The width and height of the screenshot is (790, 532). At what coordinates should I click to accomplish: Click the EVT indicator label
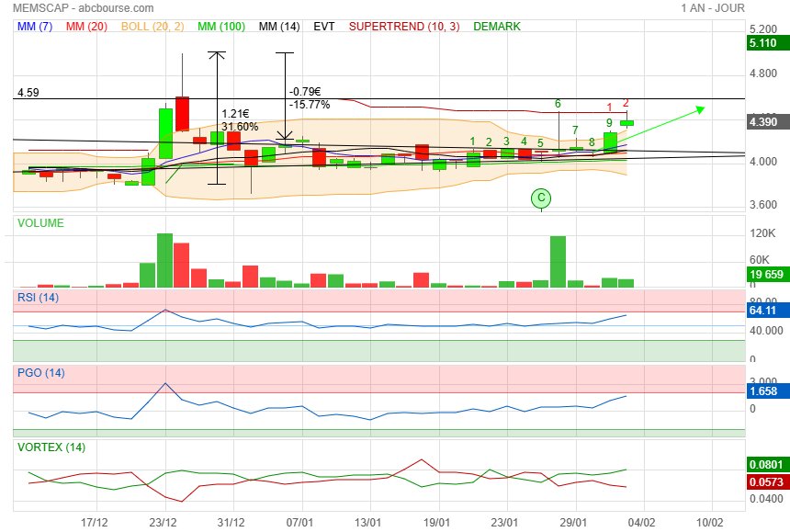coord(324,27)
